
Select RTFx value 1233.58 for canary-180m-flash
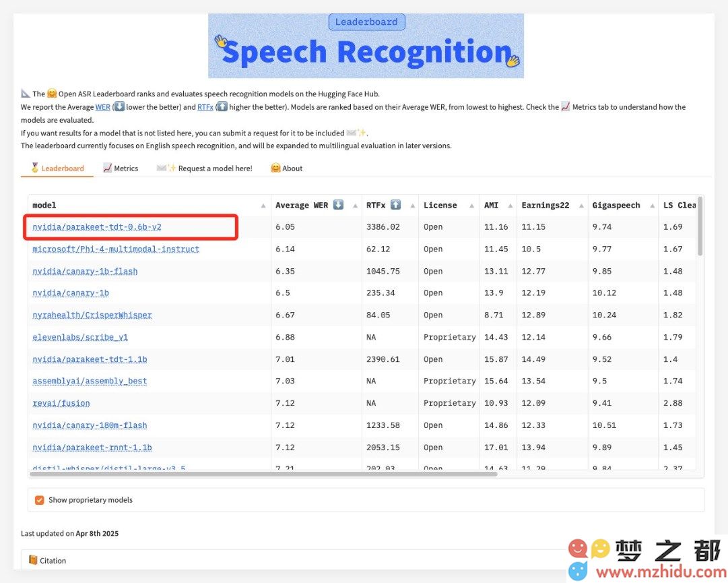pyautogui.click(x=383, y=425)
